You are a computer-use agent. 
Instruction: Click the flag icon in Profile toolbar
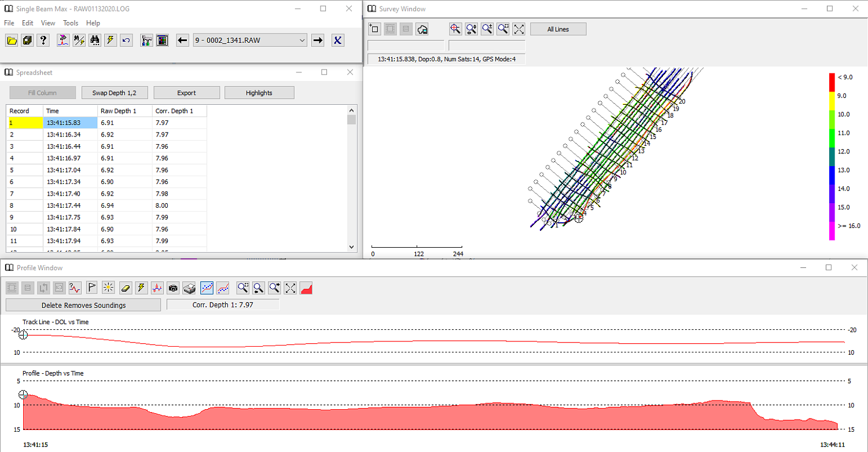pyautogui.click(x=91, y=288)
